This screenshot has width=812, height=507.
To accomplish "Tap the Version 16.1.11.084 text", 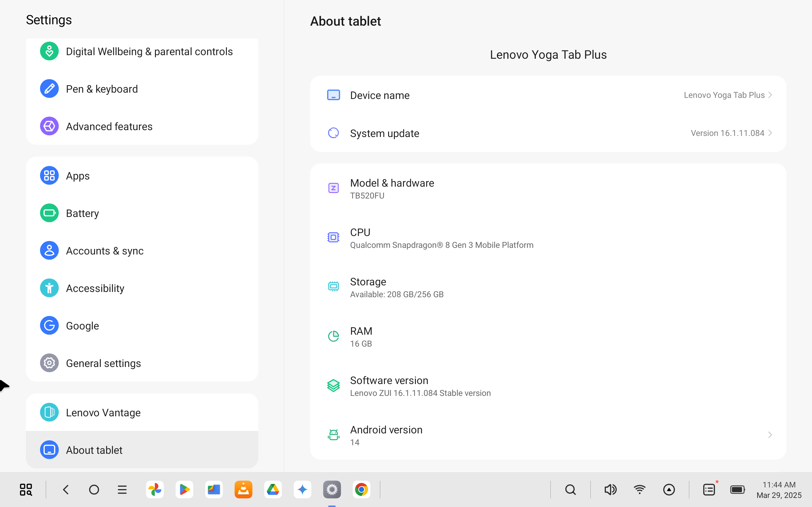I will 728,133.
